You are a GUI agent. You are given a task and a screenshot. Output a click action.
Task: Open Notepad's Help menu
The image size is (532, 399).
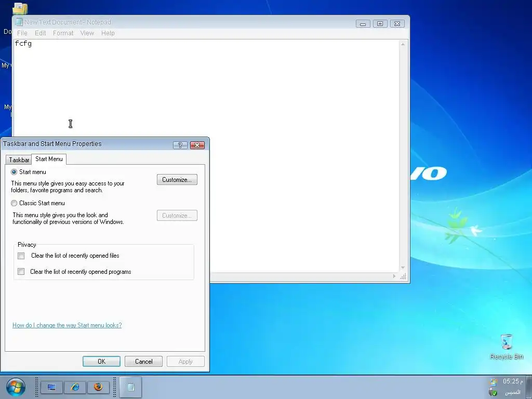tap(108, 33)
